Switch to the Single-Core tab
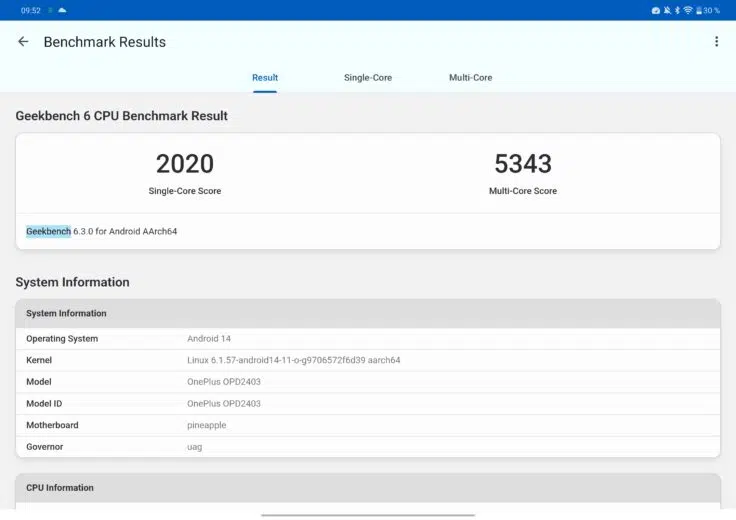736x520 pixels. 368,77
